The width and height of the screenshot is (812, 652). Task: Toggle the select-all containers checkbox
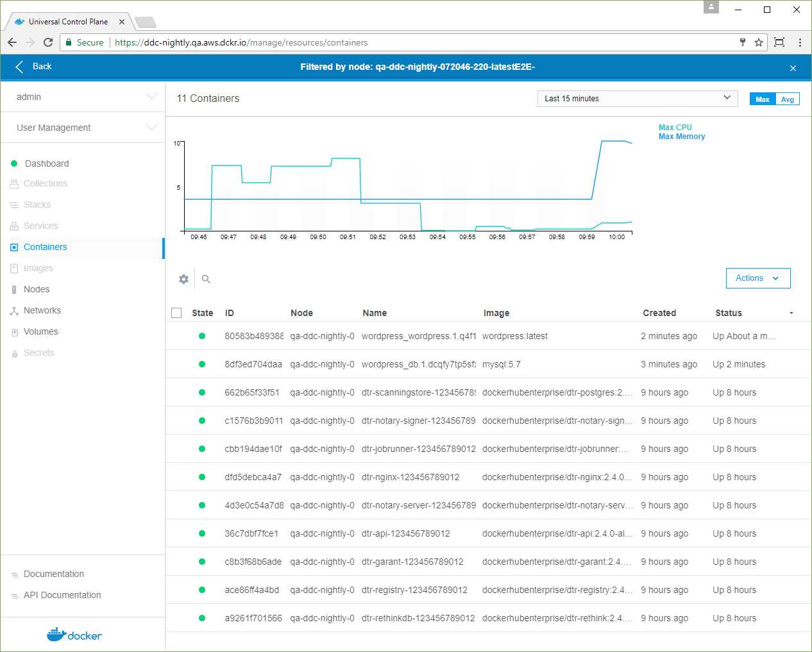pyautogui.click(x=177, y=313)
